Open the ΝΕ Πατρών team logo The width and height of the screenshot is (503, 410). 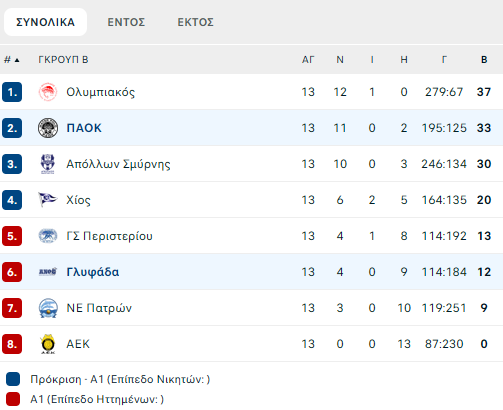coord(48,308)
